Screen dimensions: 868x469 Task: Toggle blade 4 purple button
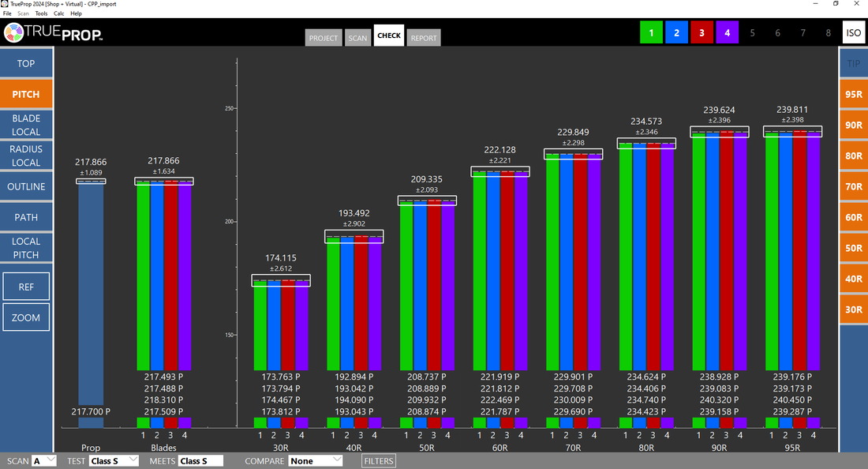point(727,33)
